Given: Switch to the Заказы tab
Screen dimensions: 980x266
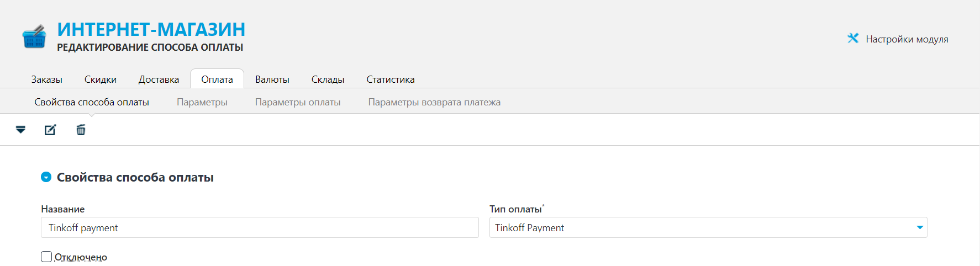Looking at the screenshot, I should (46, 79).
